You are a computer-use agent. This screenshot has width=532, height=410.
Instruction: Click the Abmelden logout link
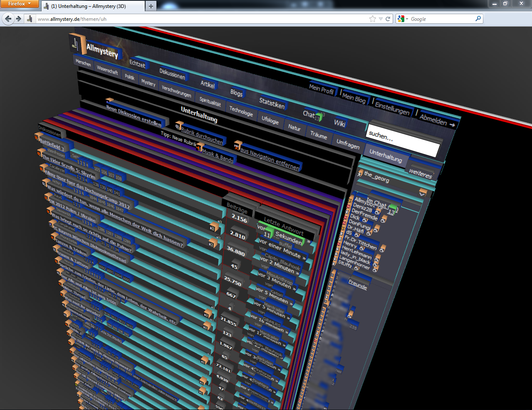click(437, 120)
